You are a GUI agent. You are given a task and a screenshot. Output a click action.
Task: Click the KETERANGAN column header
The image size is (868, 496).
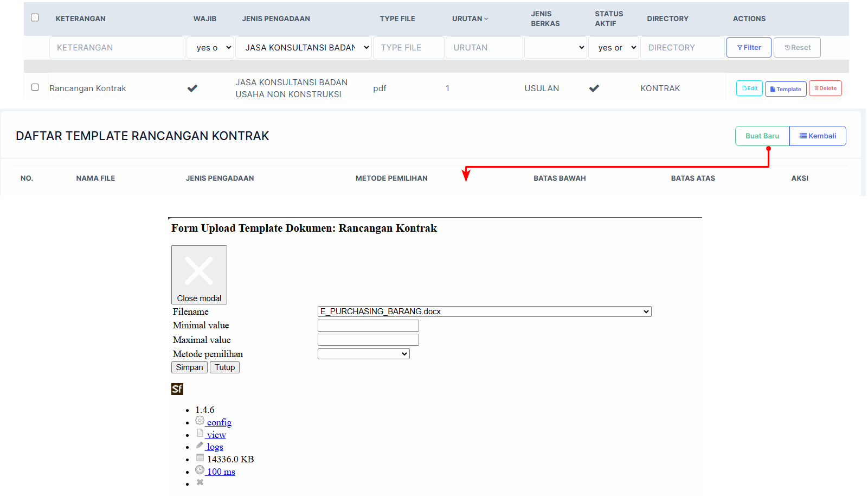coord(81,18)
